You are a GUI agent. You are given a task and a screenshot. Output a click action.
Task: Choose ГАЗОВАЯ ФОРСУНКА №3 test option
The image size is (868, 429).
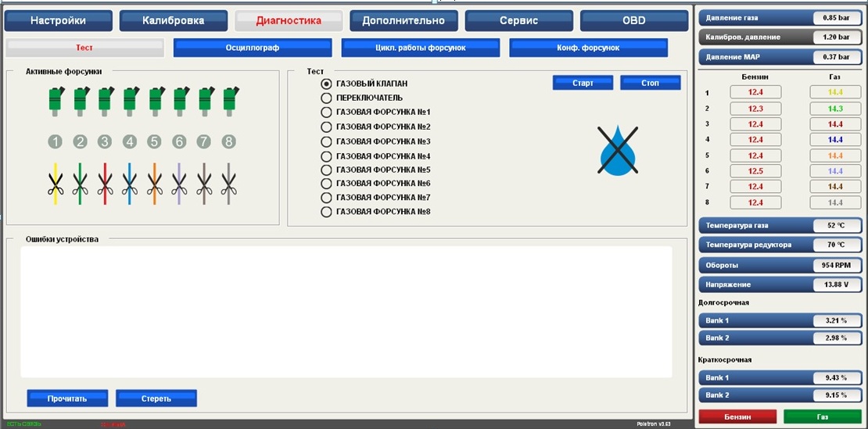[x=327, y=141]
